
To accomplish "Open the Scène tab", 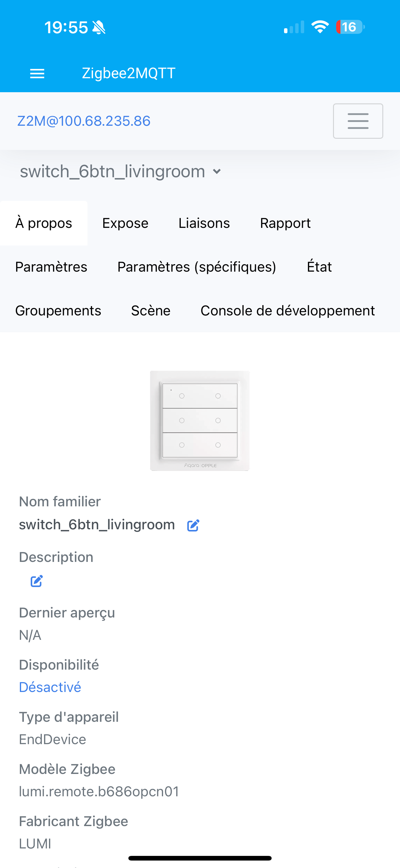I will point(150,311).
